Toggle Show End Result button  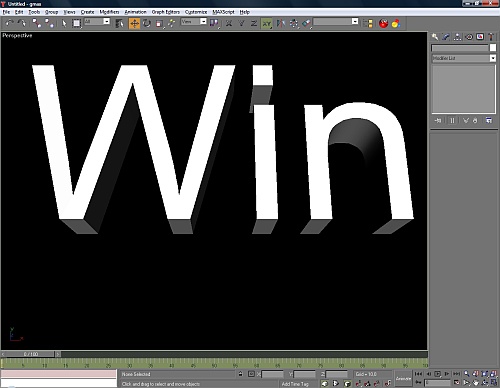click(452, 121)
